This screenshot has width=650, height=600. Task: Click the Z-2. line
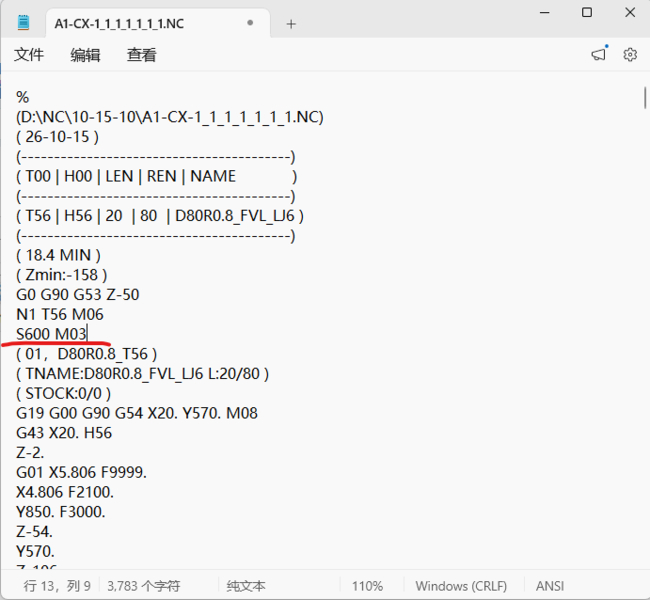(30, 453)
